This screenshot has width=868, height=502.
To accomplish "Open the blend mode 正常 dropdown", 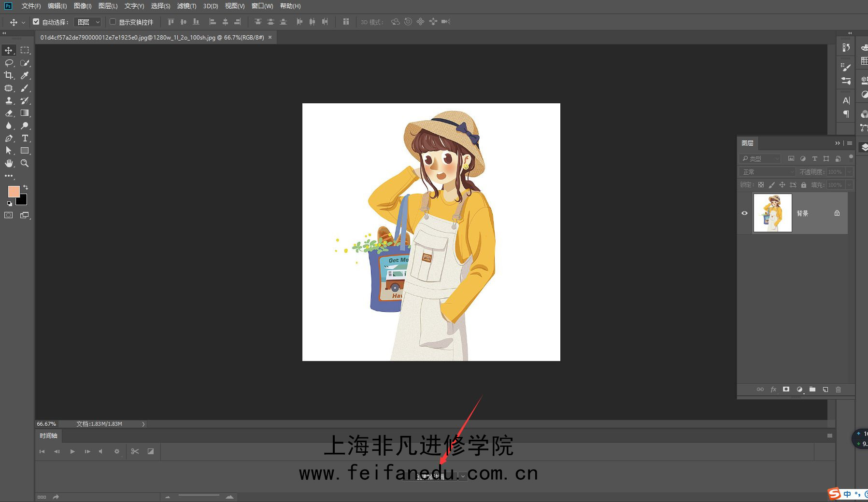I will click(x=767, y=172).
